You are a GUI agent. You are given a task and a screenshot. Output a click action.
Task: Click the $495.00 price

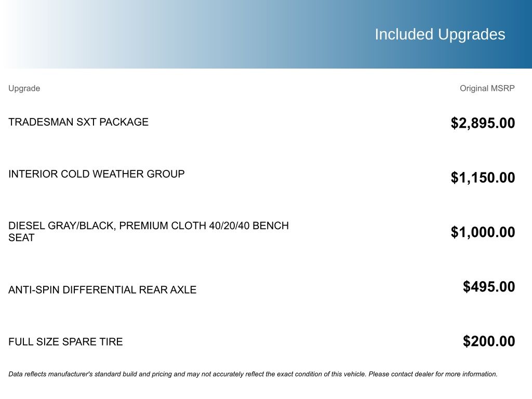(489, 287)
